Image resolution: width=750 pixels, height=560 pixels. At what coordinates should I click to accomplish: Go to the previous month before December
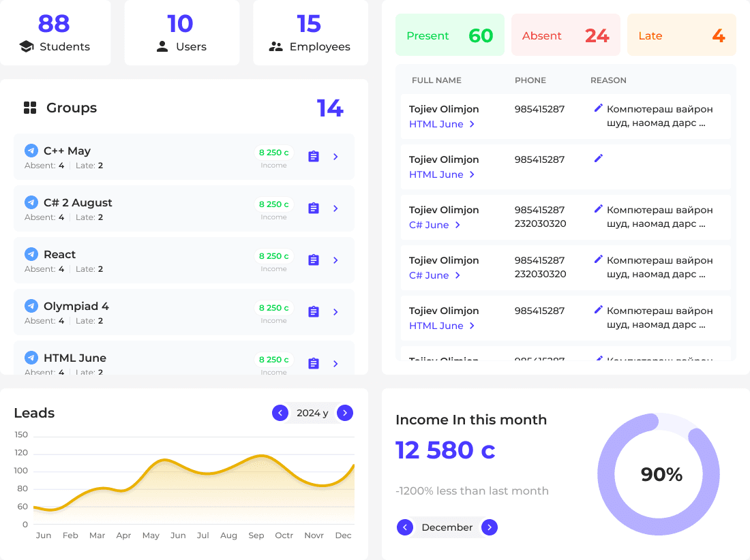(404, 527)
